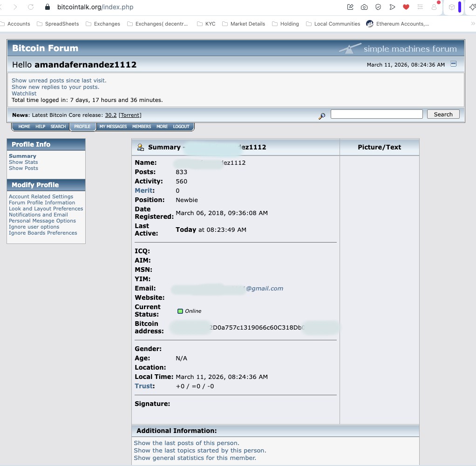Open Show unread posts since last visit
The width and height of the screenshot is (476, 466).
point(59,81)
